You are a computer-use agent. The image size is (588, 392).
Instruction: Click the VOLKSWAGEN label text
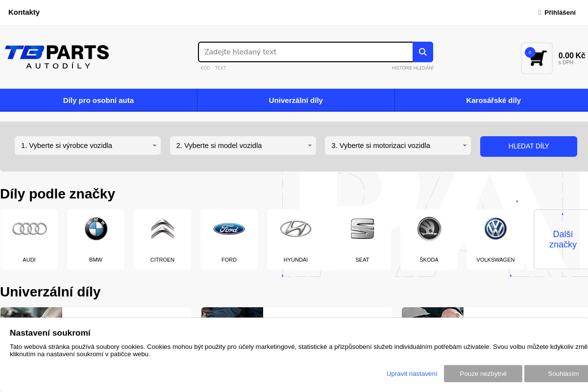(496, 260)
